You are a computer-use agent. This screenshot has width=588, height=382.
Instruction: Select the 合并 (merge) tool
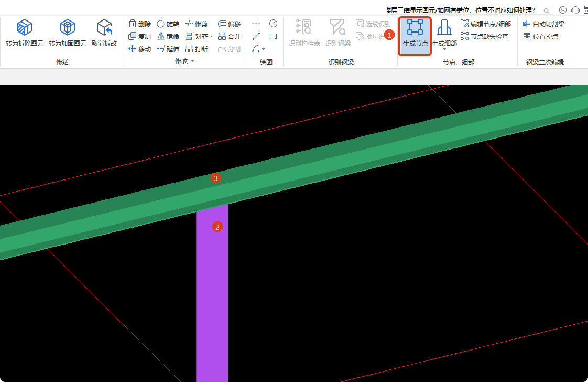click(x=229, y=36)
